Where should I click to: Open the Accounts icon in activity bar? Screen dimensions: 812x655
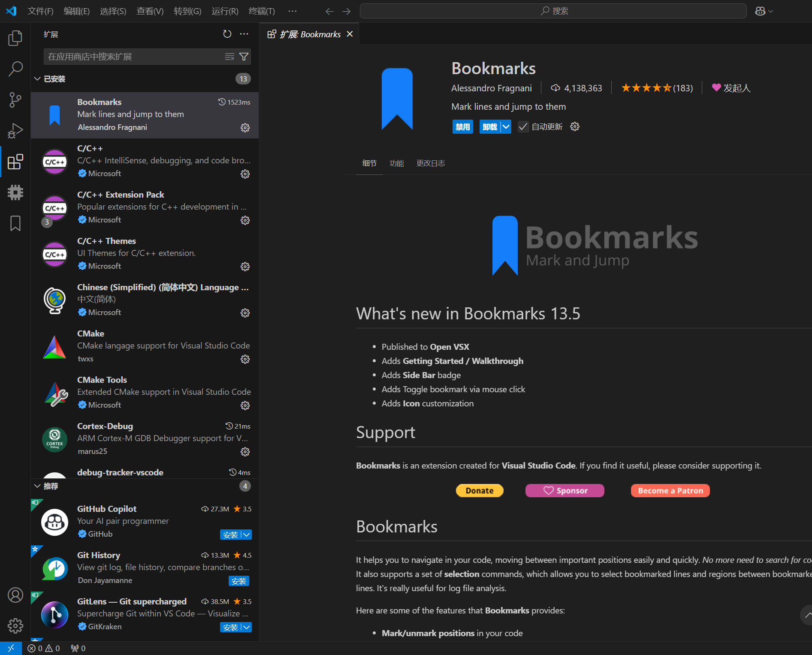click(x=15, y=595)
